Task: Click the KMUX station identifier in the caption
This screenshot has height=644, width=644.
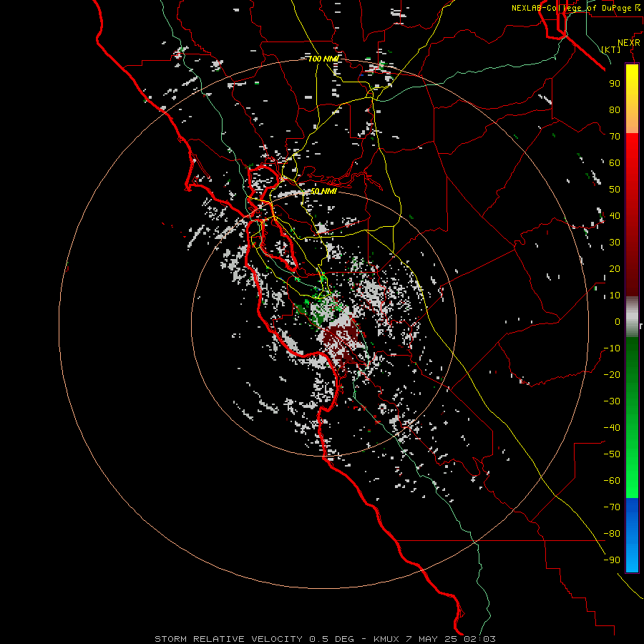Action: (386, 639)
